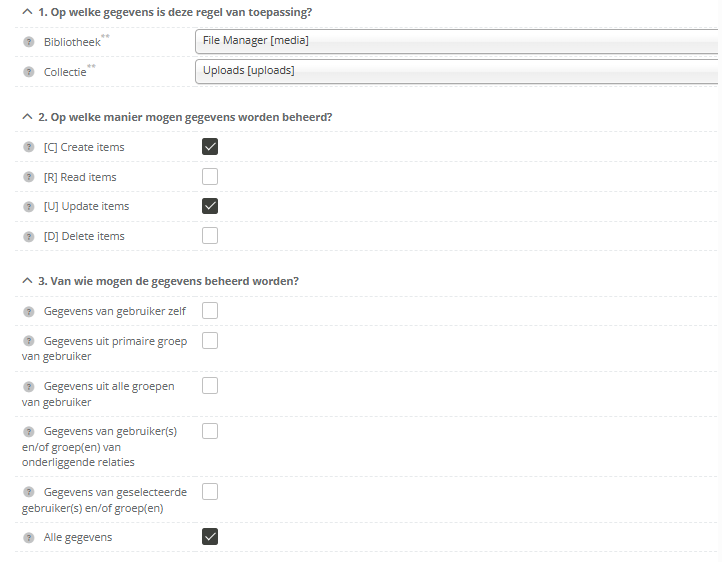Screen dimensions: 722x562
Task: Uncheck the Alle gegevens checkbox
Action: tap(210, 537)
